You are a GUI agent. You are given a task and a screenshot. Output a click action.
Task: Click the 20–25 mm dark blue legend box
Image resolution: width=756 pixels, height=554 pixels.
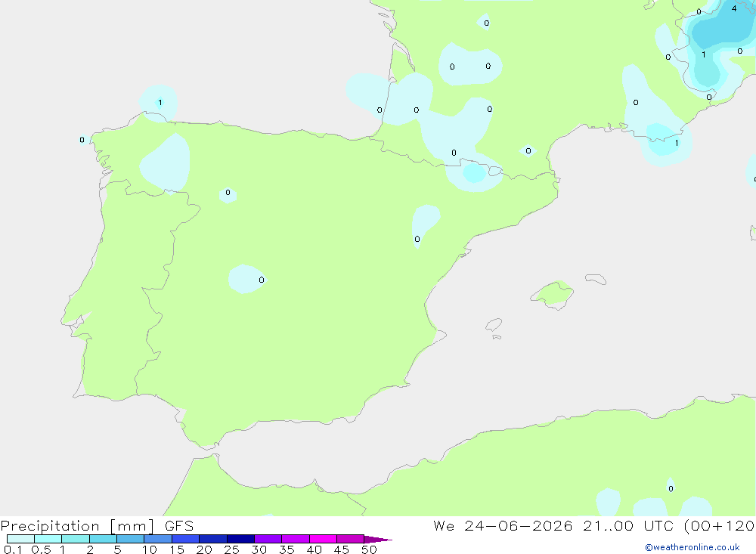(213, 539)
